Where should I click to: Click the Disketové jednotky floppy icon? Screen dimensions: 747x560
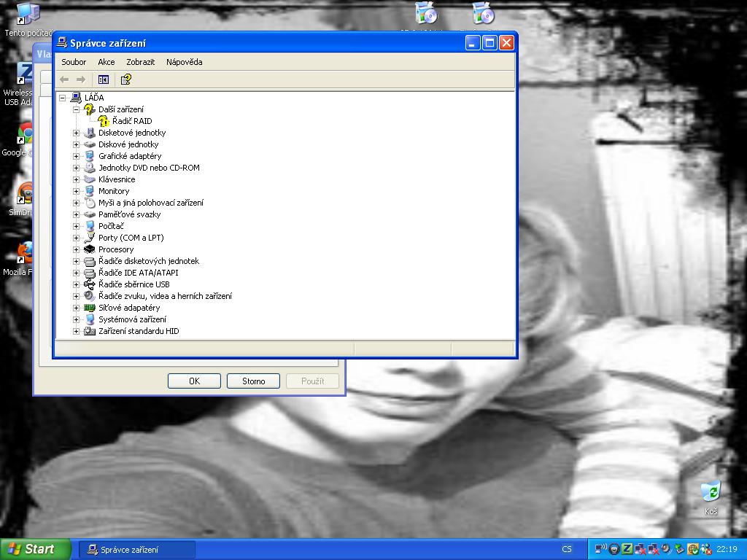click(x=90, y=133)
